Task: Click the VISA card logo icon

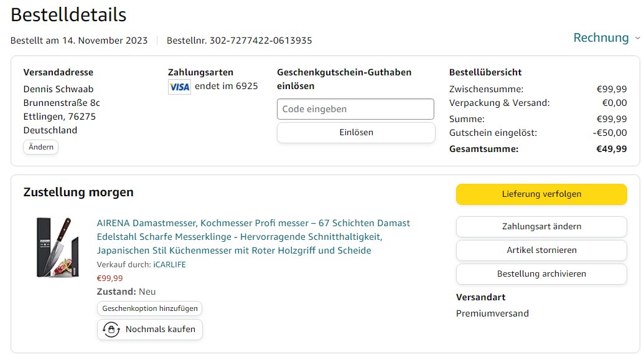Action: [x=179, y=87]
